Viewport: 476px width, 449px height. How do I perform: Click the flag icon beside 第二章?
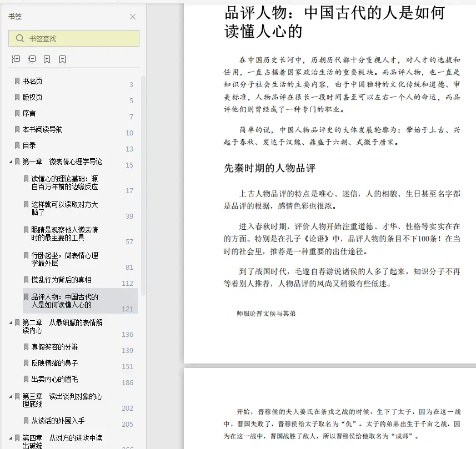click(x=17, y=322)
